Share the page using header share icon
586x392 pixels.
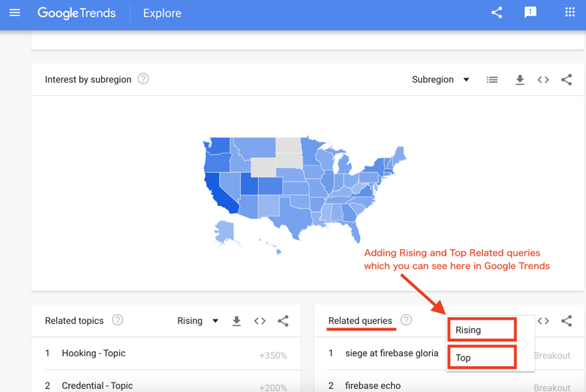(x=497, y=12)
